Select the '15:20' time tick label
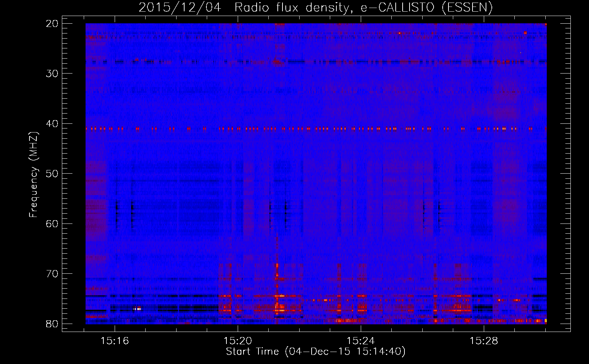The width and height of the screenshot is (589, 364). (x=238, y=341)
